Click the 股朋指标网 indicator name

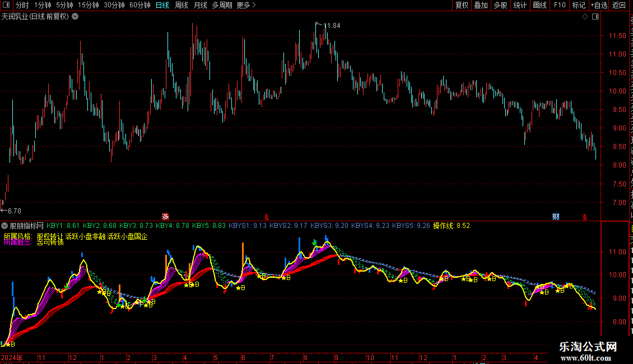tap(27, 226)
